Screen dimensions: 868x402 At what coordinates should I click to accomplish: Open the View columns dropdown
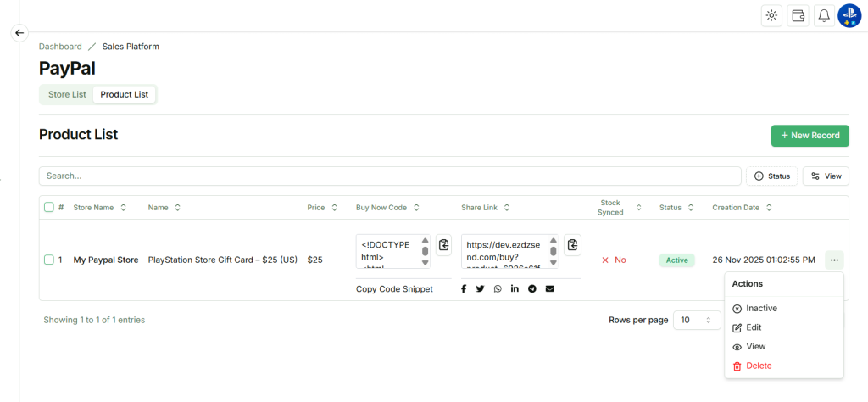click(x=826, y=176)
